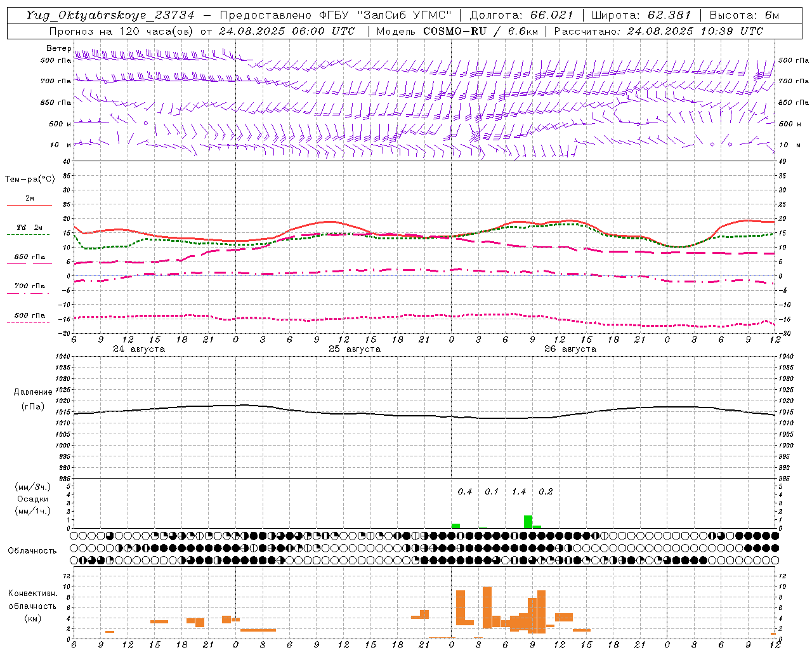Click the Ветер panel label

pyautogui.click(x=58, y=48)
